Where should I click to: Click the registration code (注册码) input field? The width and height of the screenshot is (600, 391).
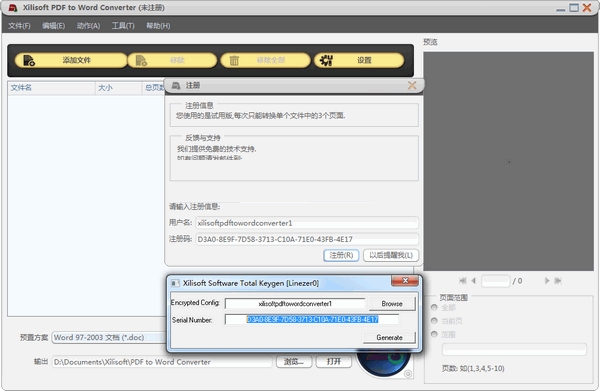click(307, 239)
